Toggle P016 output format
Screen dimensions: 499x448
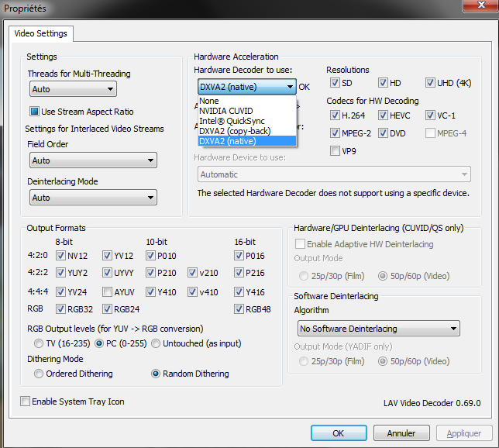coord(239,255)
